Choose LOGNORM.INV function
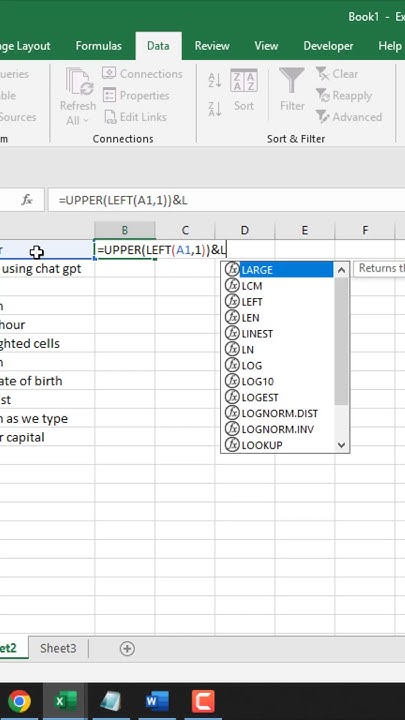 tap(279, 429)
